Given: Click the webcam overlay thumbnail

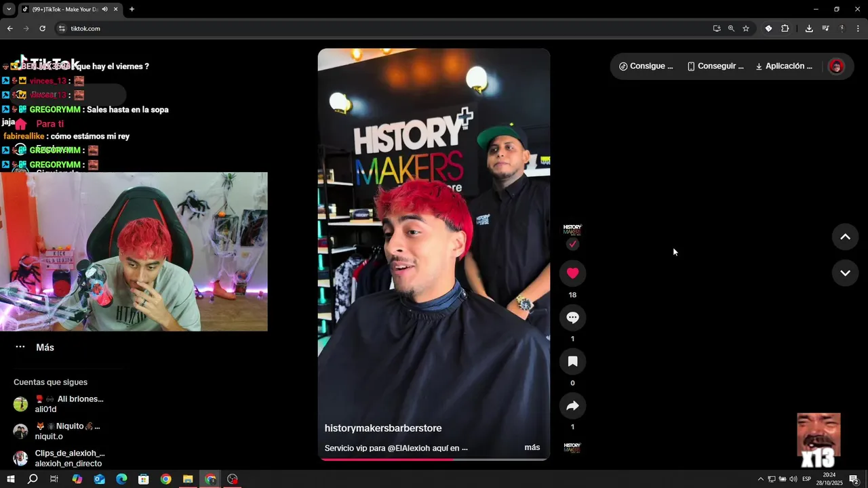Looking at the screenshot, I should (x=134, y=251).
